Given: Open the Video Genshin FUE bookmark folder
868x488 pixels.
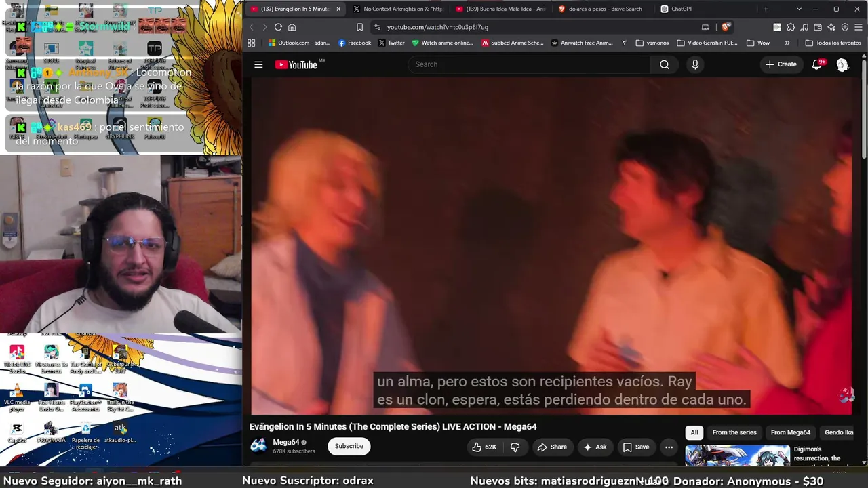Looking at the screenshot, I should [707, 43].
